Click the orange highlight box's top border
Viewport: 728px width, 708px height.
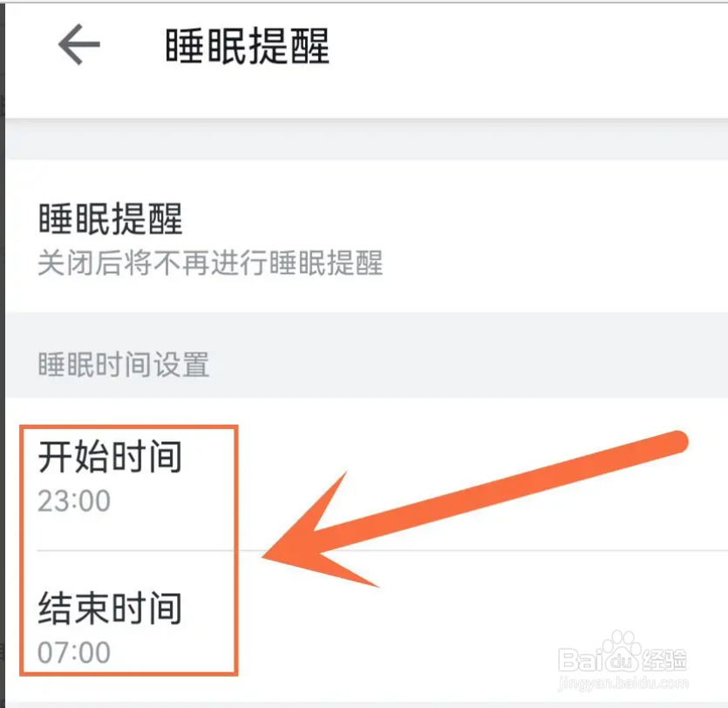point(129,427)
